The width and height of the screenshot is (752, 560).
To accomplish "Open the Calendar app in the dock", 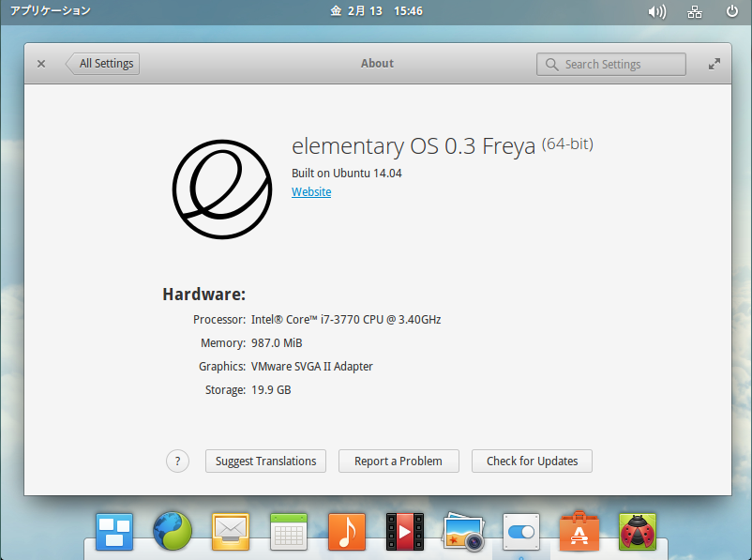I will click(288, 531).
